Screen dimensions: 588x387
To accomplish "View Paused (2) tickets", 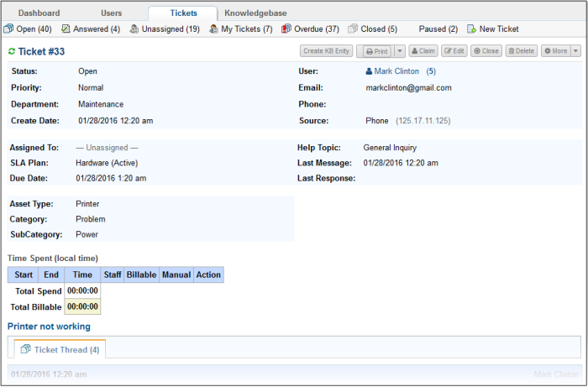I will tap(436, 29).
